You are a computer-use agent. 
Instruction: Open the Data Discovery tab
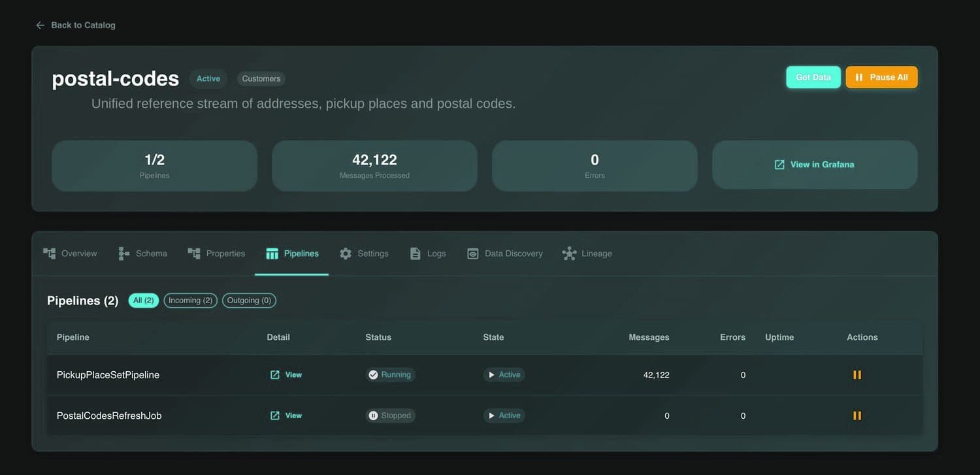(505, 254)
